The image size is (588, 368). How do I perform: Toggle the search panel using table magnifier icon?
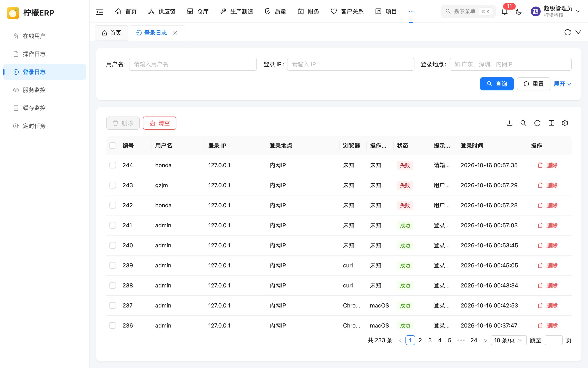[x=523, y=123]
